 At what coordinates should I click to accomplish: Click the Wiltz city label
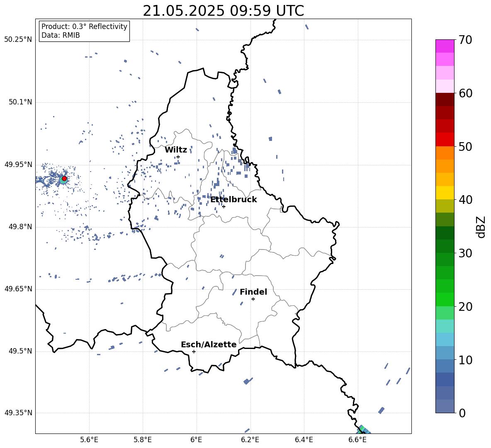tap(176, 150)
